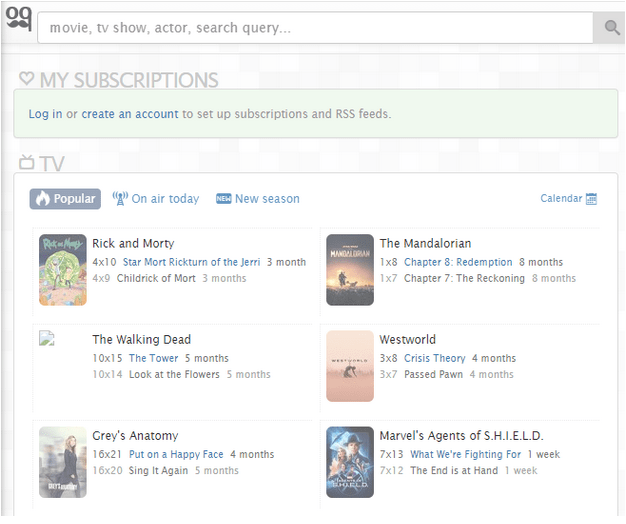Open the Westworld poster
626x524 pixels.
click(350, 366)
